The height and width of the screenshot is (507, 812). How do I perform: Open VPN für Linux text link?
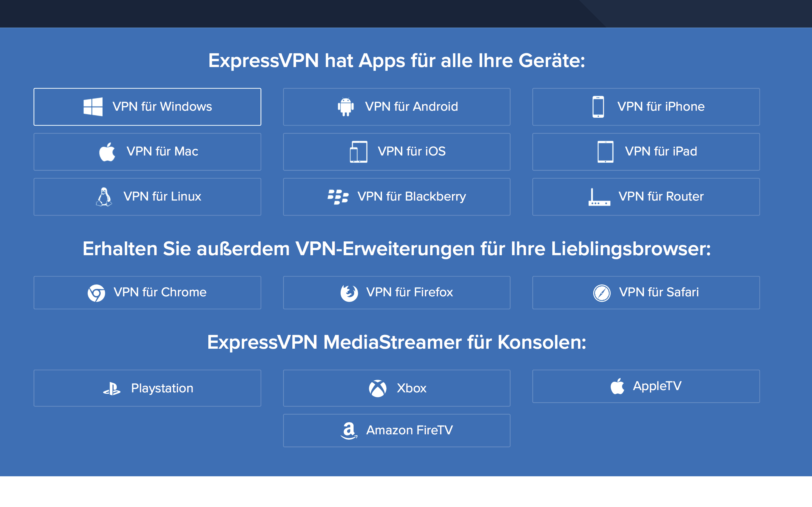pyautogui.click(x=162, y=197)
